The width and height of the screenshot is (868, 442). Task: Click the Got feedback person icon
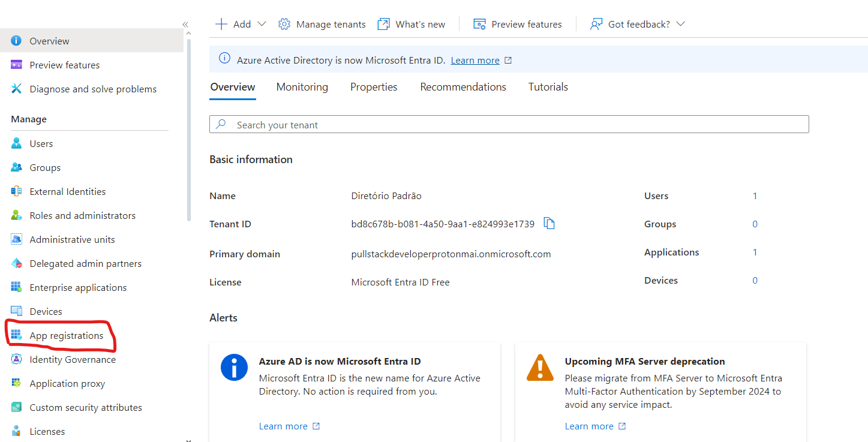click(x=596, y=24)
